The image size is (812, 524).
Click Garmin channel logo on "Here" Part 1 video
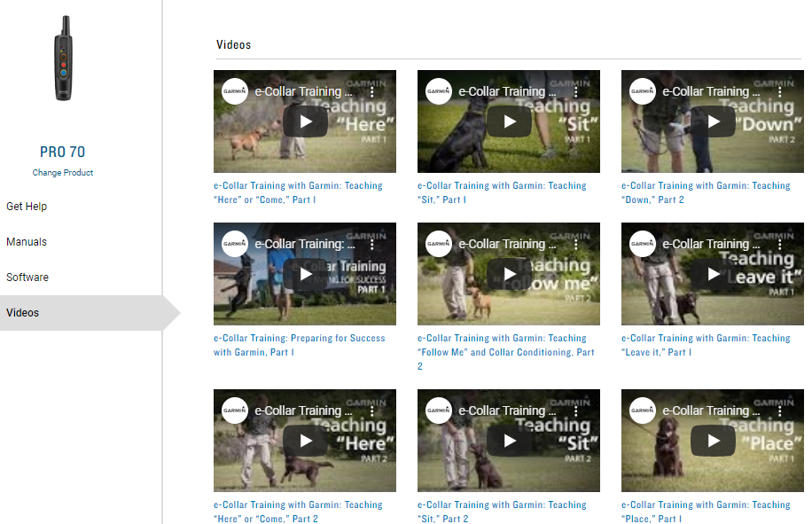click(235, 91)
